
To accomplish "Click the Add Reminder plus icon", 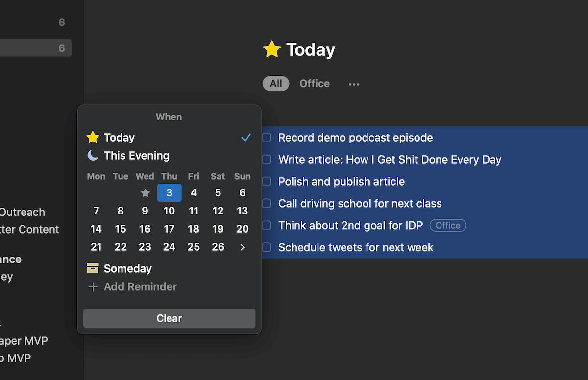I will click(93, 287).
